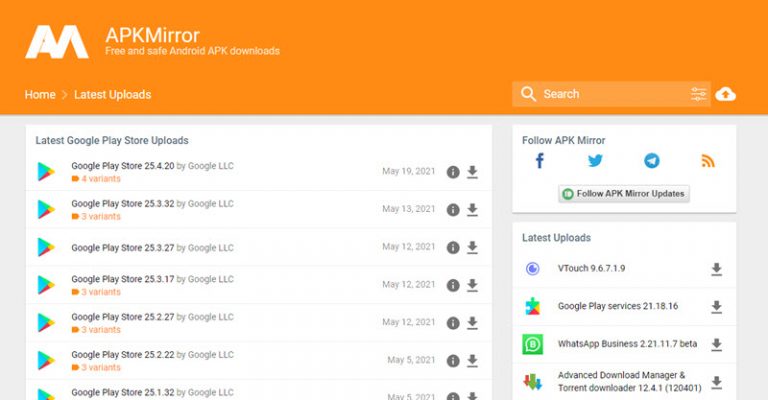
Task: Show info for Google Play Store 25.2.22
Action: [453, 361]
